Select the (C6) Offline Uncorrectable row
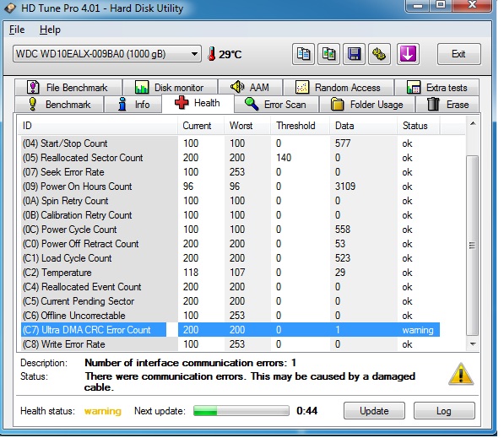Viewport: 504px width, 438px height. 230,316
